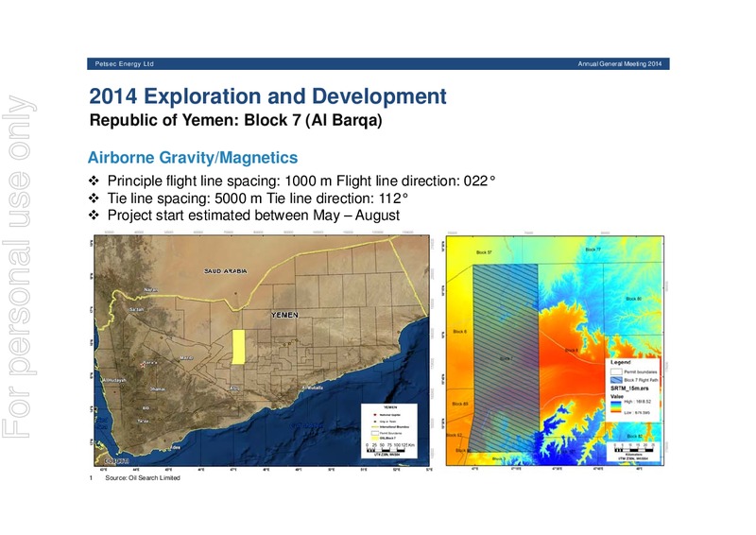Click the yellow Block 7 rectangle on Yemen map
This screenshot has height=535, width=756.
click(x=238, y=346)
